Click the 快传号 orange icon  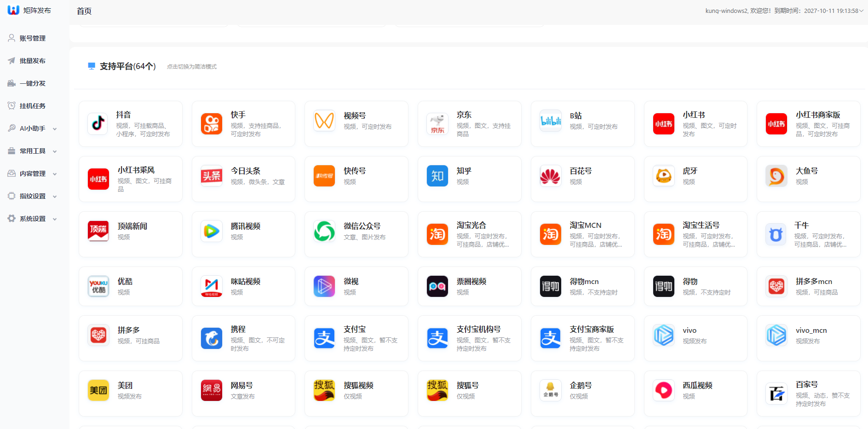click(x=324, y=176)
